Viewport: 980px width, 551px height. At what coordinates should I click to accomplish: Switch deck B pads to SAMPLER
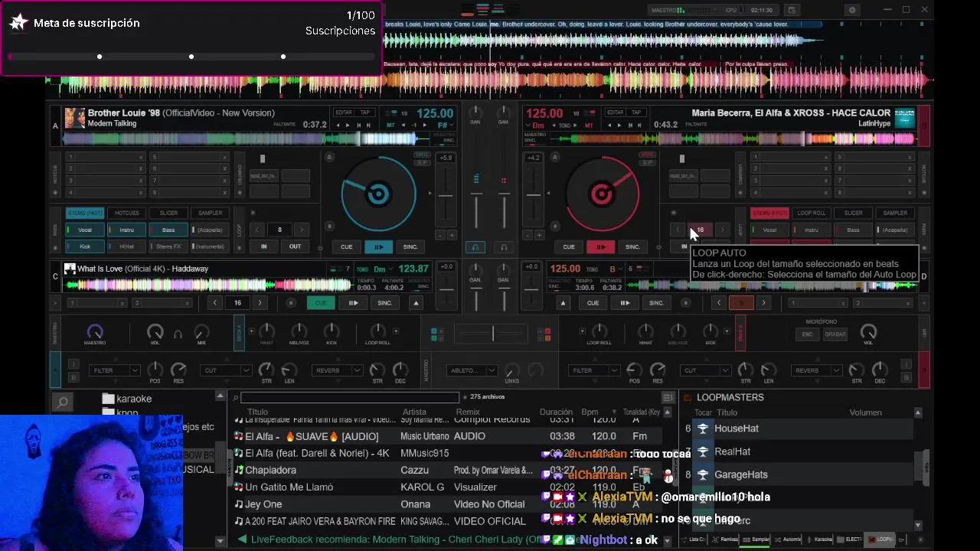894,213
